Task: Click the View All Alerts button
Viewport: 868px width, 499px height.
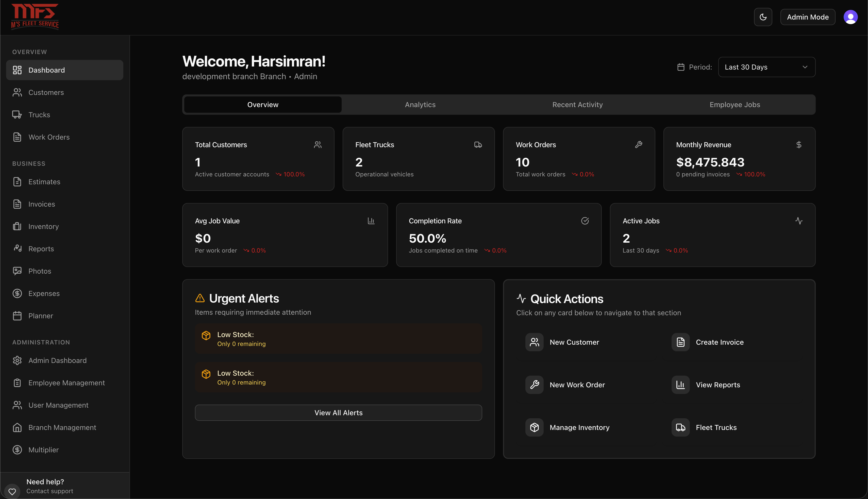Action: (338, 413)
